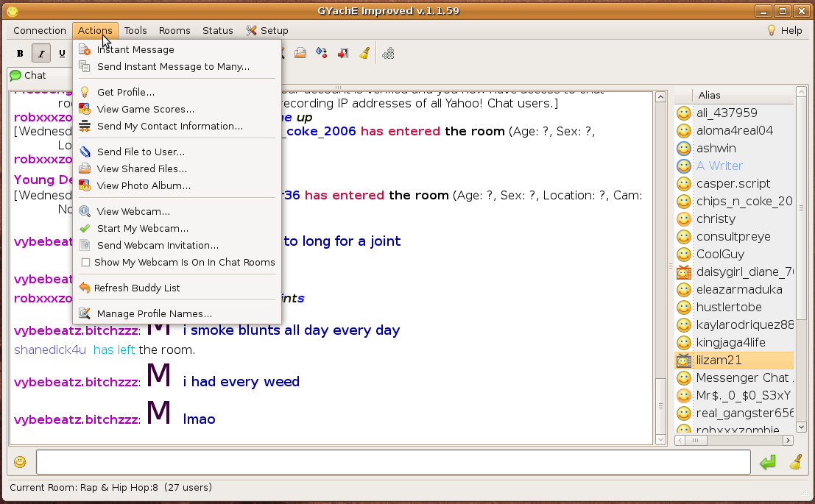The height and width of the screenshot is (504, 815).
Task: Open the Status dropdown menu
Action: coord(218,30)
